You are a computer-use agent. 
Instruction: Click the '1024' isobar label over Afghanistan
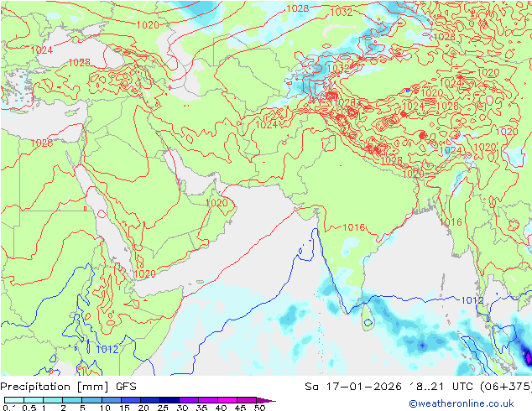pos(267,125)
